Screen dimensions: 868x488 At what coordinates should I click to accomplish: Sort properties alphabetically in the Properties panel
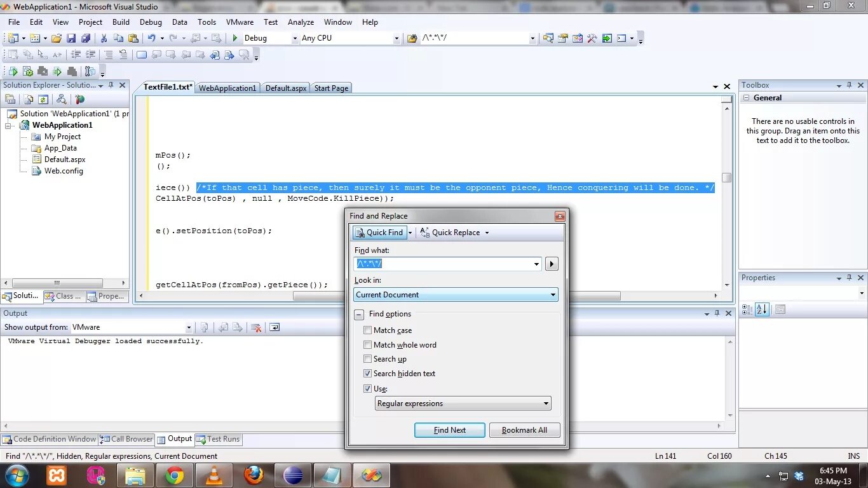click(x=763, y=309)
